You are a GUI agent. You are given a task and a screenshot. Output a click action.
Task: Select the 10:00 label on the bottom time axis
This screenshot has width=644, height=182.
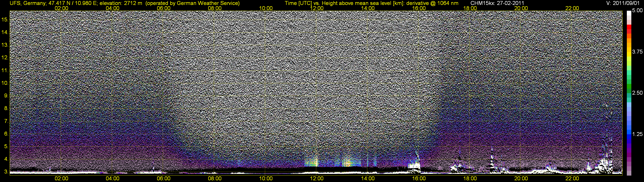click(266, 179)
